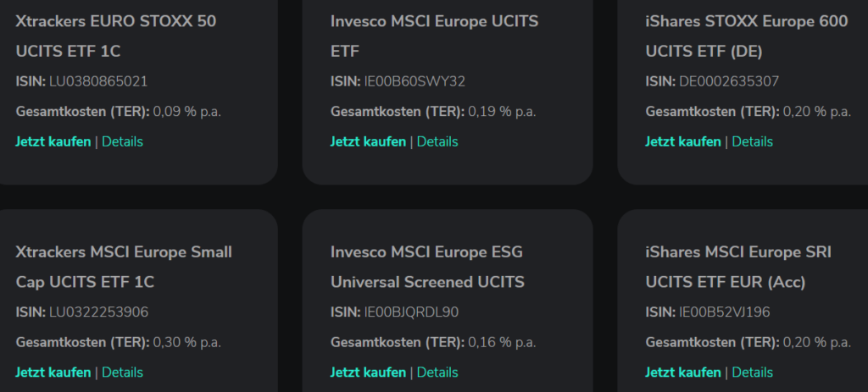Image resolution: width=868 pixels, height=392 pixels.
Task: Show Details of Xtrackers MSCI Europe Small Cap
Action: tap(122, 372)
